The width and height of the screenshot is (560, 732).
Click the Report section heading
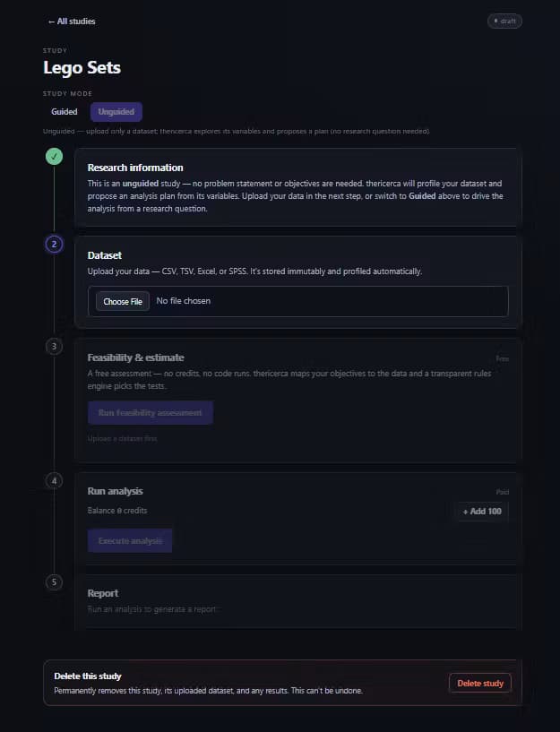(103, 593)
